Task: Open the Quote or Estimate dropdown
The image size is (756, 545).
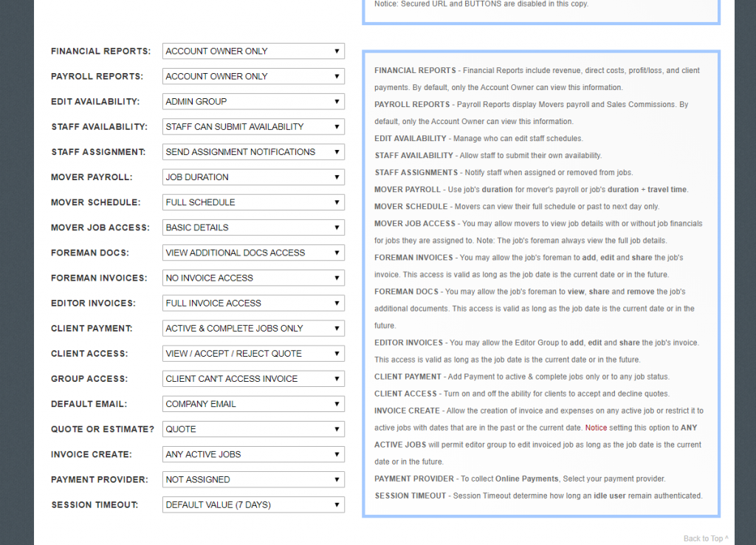Action: (x=253, y=429)
